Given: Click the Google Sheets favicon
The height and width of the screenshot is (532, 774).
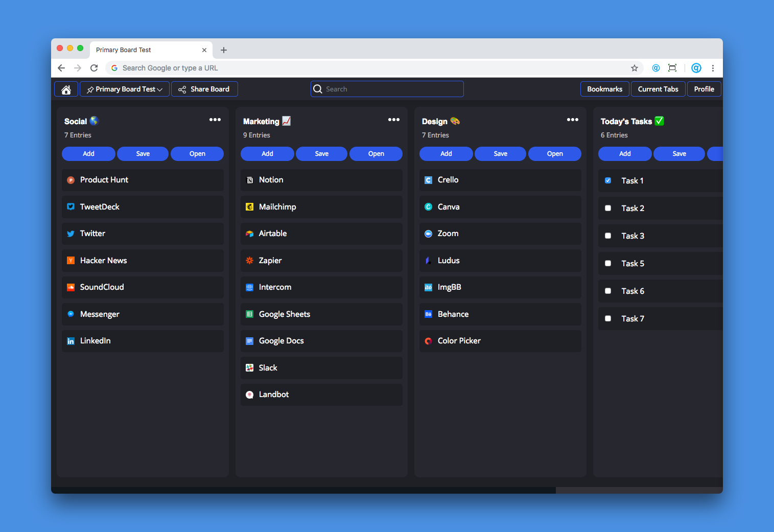Looking at the screenshot, I should tap(250, 314).
